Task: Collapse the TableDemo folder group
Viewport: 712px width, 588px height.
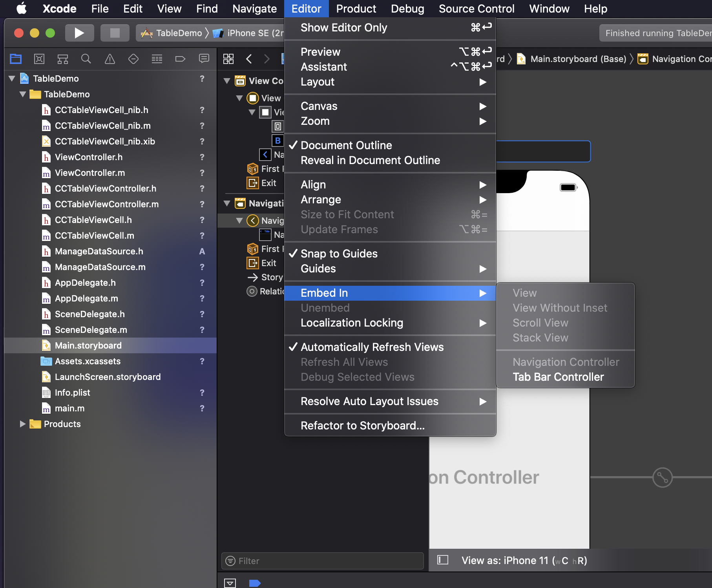Action: pyautogui.click(x=23, y=94)
